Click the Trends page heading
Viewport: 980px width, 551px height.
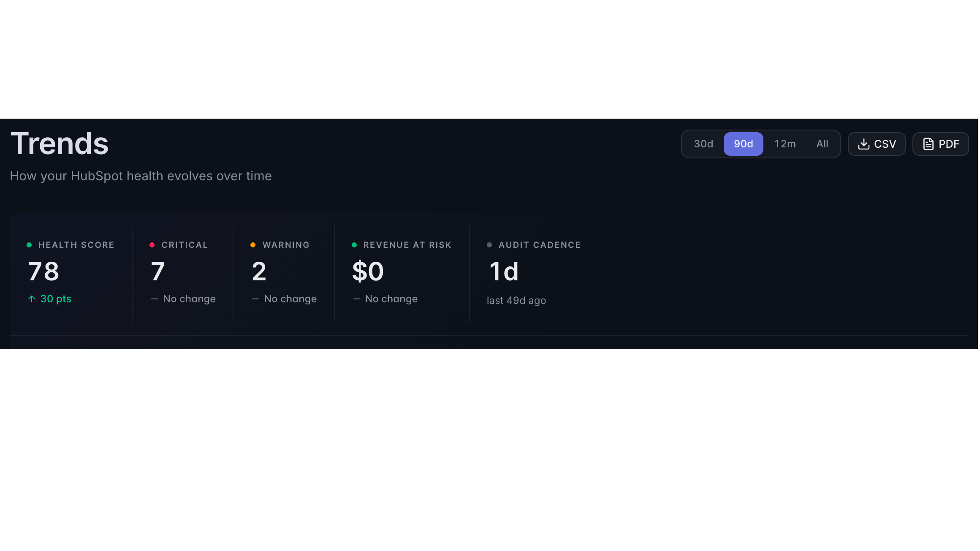point(60,144)
